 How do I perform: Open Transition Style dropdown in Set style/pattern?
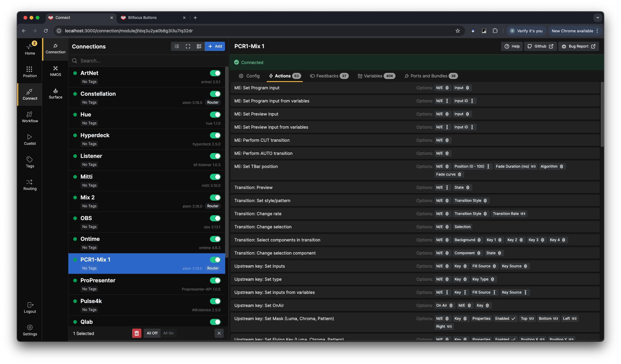pos(471,201)
